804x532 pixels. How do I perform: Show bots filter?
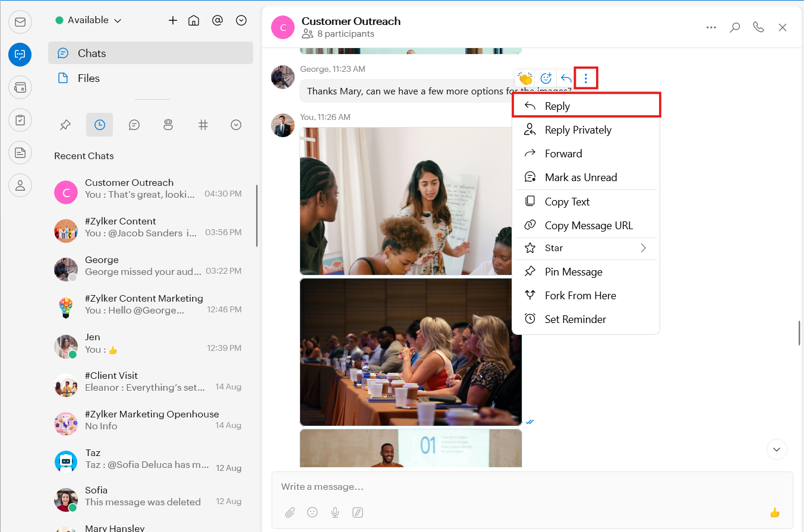click(x=168, y=125)
